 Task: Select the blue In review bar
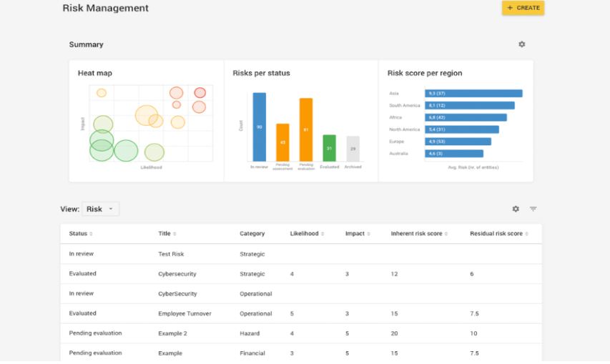[x=260, y=127]
